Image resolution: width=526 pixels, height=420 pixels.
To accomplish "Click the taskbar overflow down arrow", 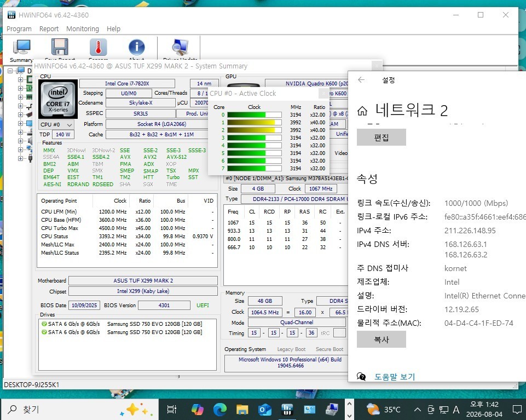I will [x=349, y=415].
